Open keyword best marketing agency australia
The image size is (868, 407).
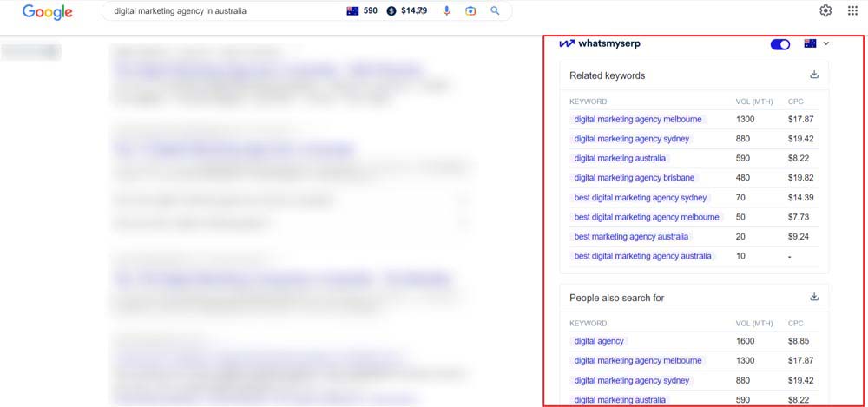click(631, 236)
